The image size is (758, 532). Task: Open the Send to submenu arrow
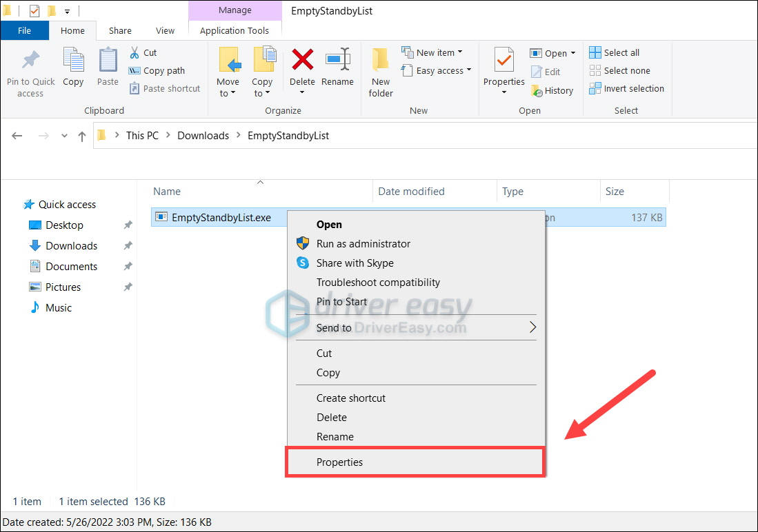532,328
